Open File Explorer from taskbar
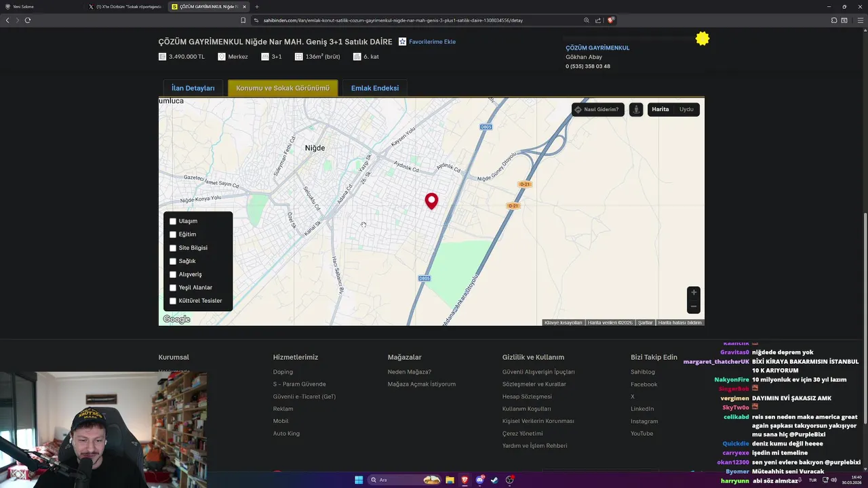 pos(450,480)
